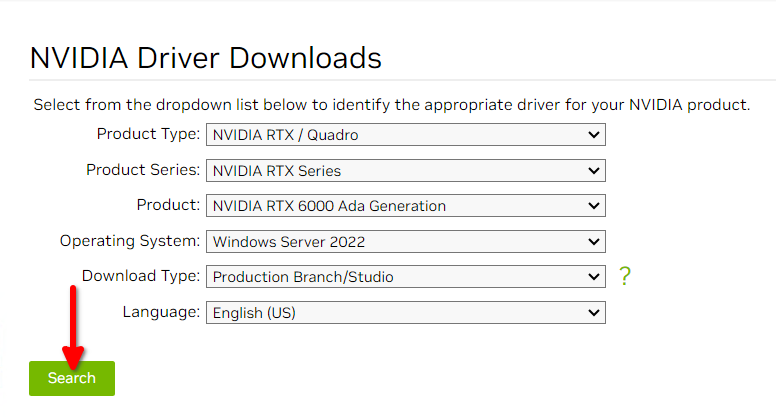Image resolution: width=776 pixels, height=417 pixels.
Task: Open the Product dropdown showing RTX 6000 Ada Generation
Action: (x=406, y=206)
